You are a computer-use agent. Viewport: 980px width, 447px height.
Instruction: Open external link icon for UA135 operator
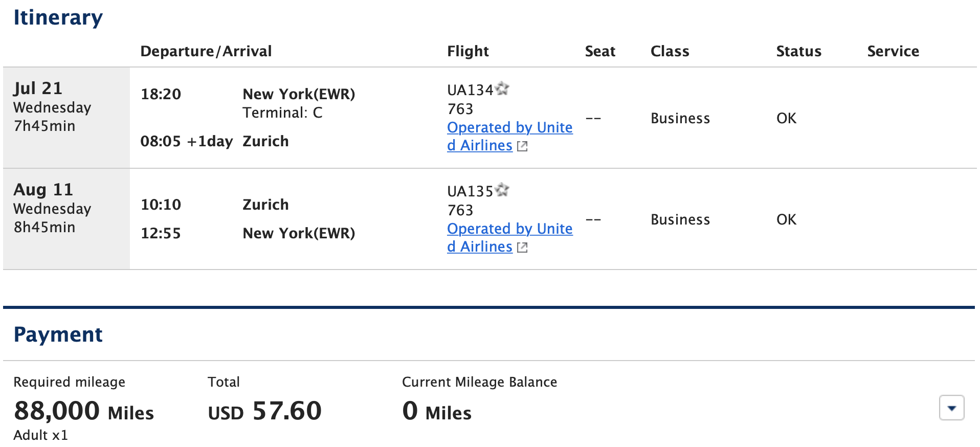point(522,247)
